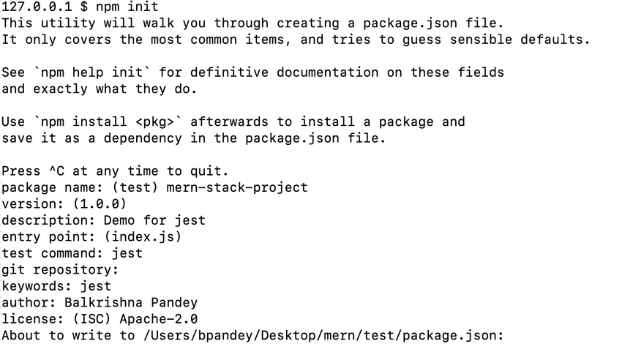Click the empty 'git repository:' prompt line
Viewport: 644px width, 352px height.
click(60, 269)
